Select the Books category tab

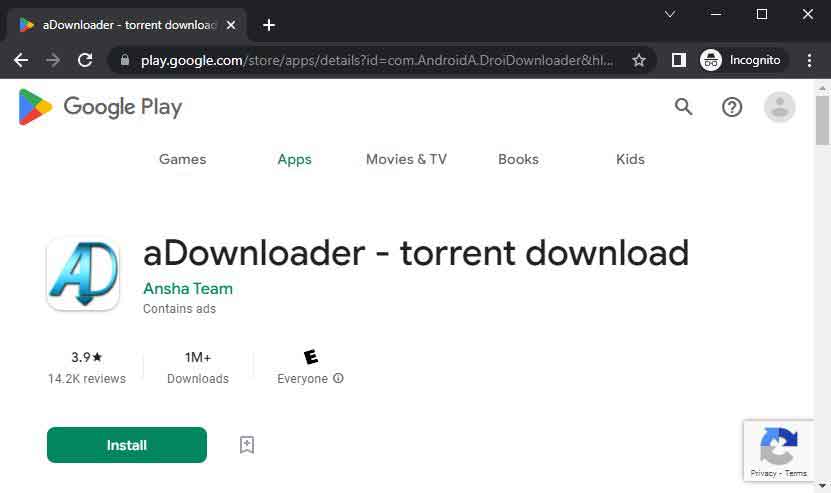(x=518, y=159)
